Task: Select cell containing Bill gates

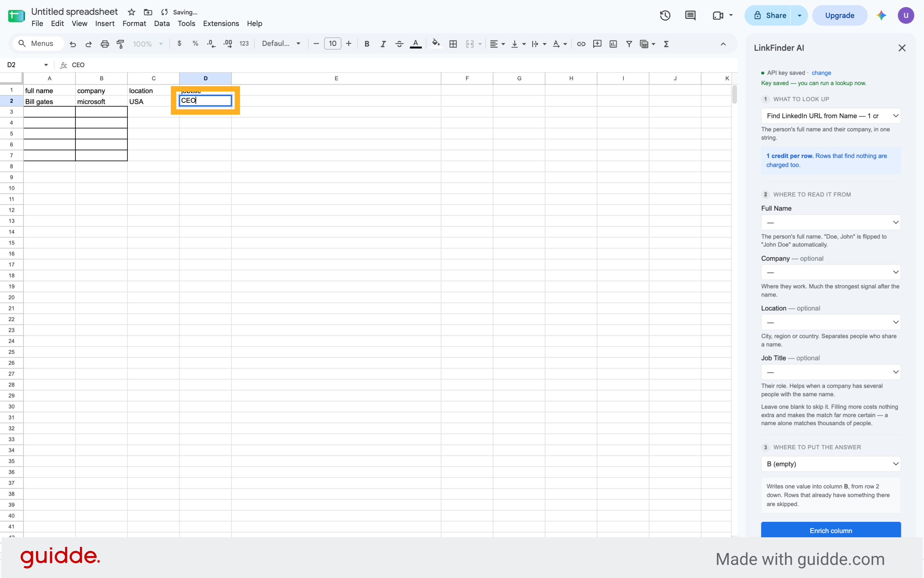Action: [49, 101]
